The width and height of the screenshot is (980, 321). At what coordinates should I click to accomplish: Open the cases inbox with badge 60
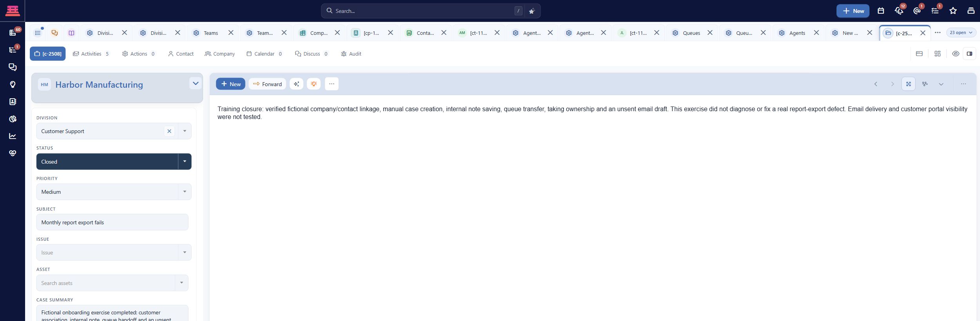pyautogui.click(x=13, y=32)
